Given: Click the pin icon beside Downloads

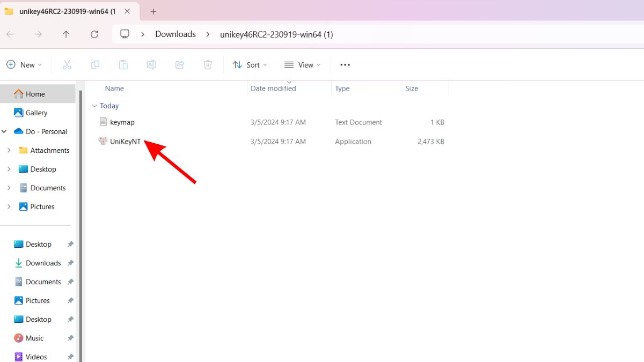Looking at the screenshot, I should [70, 263].
